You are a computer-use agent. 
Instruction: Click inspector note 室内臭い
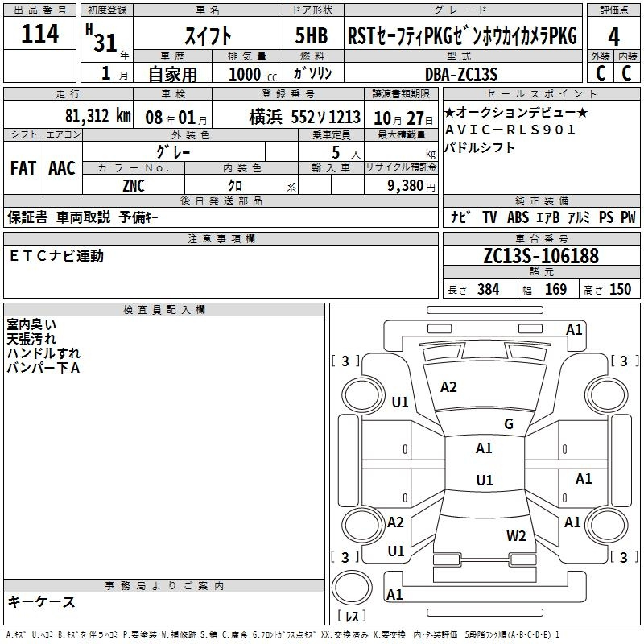(x=31, y=324)
